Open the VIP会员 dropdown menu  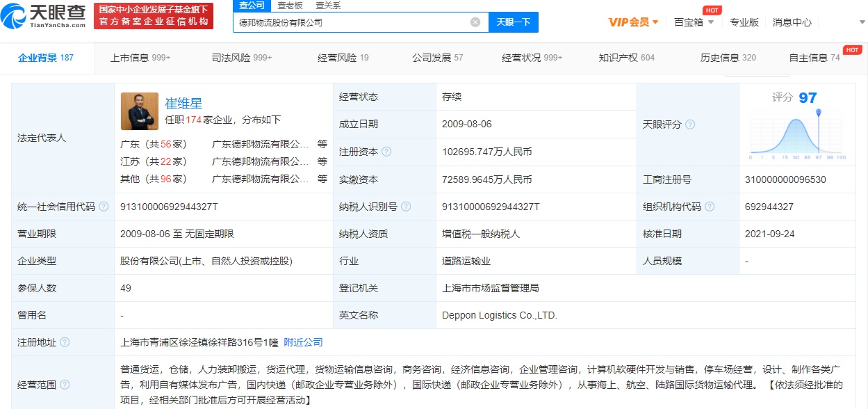633,22
